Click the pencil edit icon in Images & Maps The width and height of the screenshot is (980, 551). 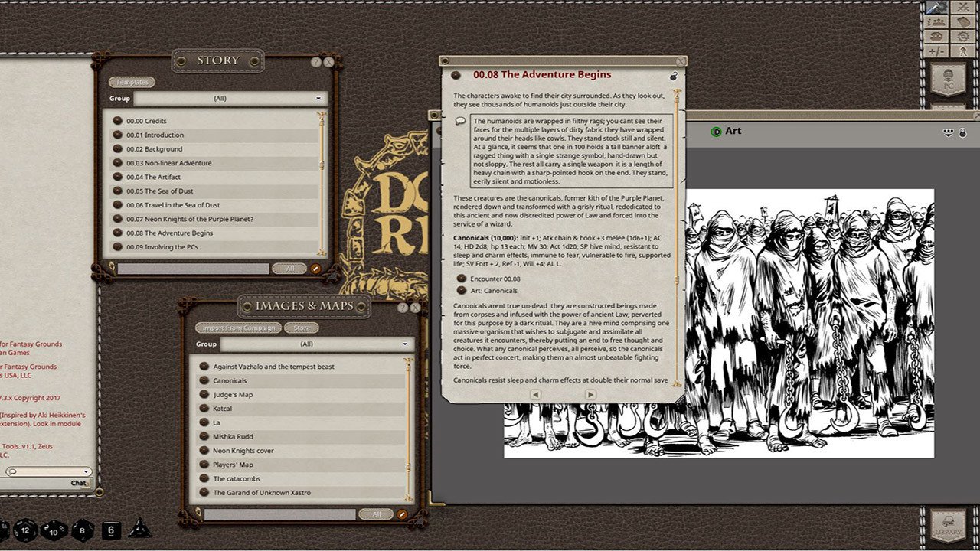coord(400,514)
